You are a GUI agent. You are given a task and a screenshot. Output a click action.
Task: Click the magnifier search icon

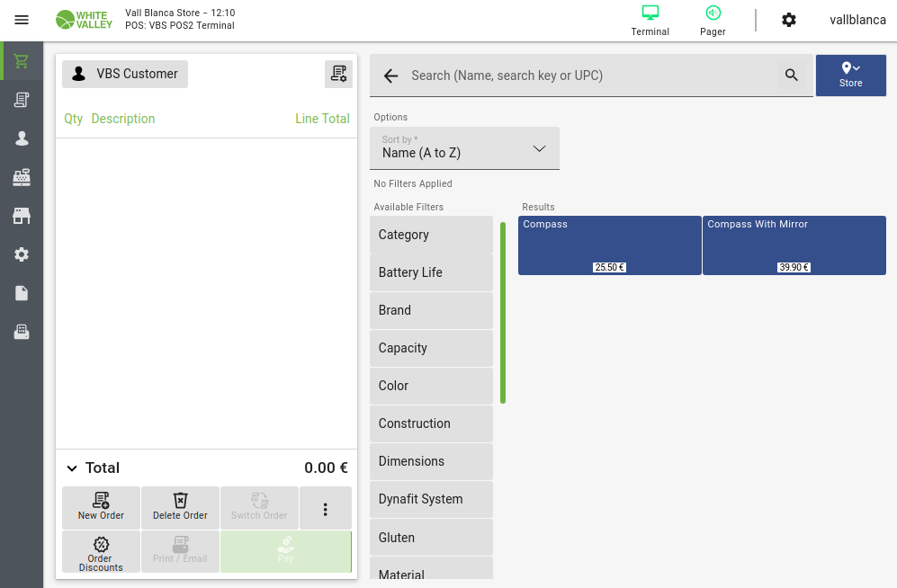791,75
